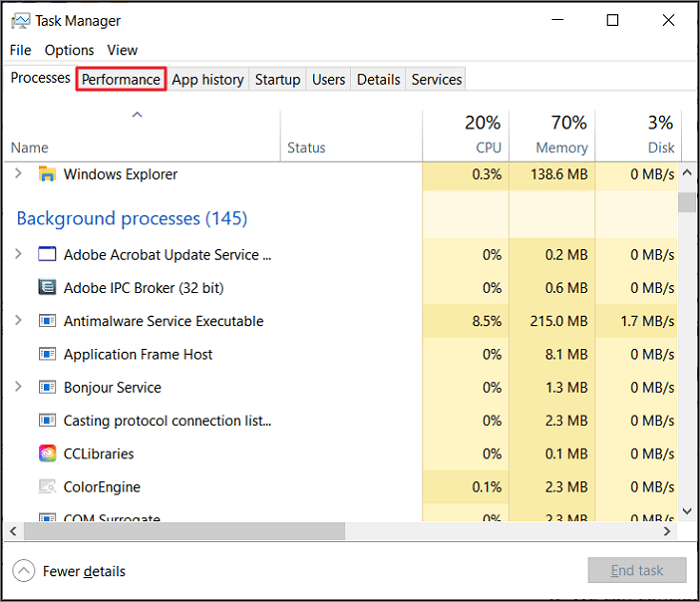Click the Windows Explorer folder icon

coord(47,174)
